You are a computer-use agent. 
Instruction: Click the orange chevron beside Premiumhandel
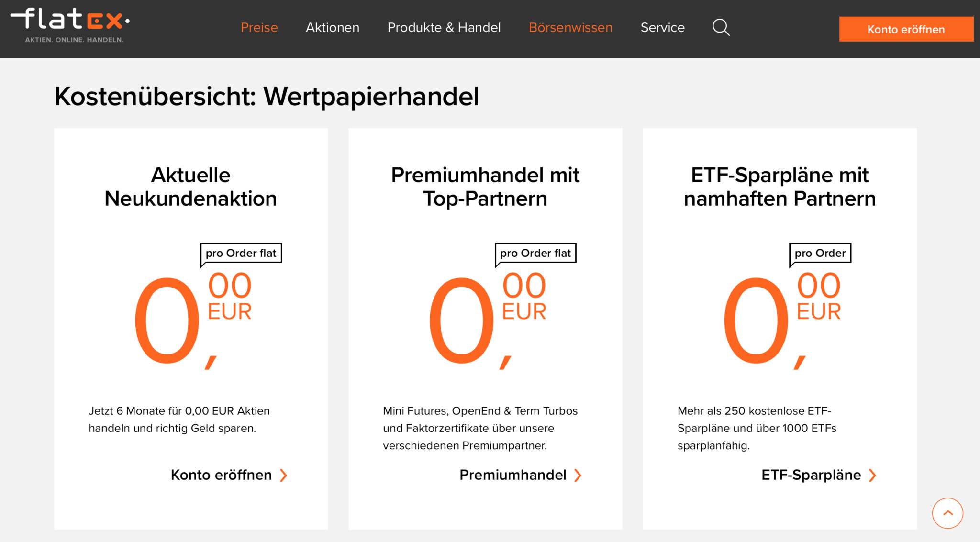[x=578, y=475]
